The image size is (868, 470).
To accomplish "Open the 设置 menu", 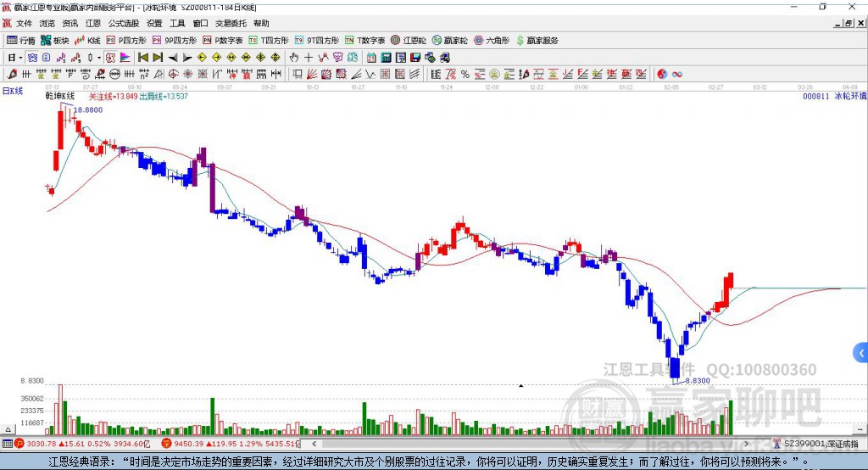I will pos(154,23).
